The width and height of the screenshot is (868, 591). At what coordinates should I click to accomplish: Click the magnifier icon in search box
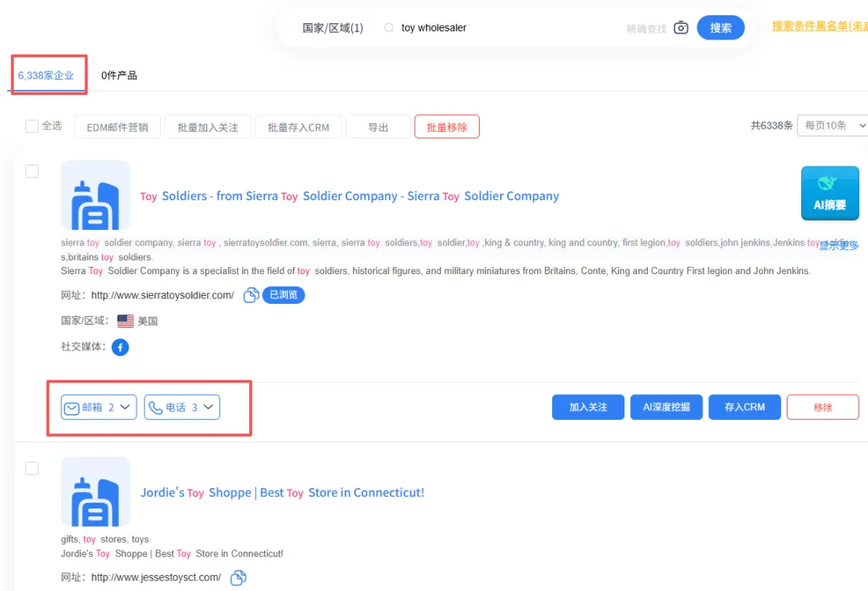(x=389, y=27)
